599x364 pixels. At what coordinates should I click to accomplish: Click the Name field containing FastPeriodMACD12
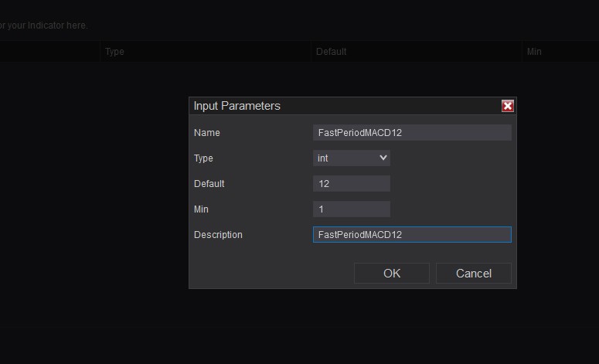412,133
